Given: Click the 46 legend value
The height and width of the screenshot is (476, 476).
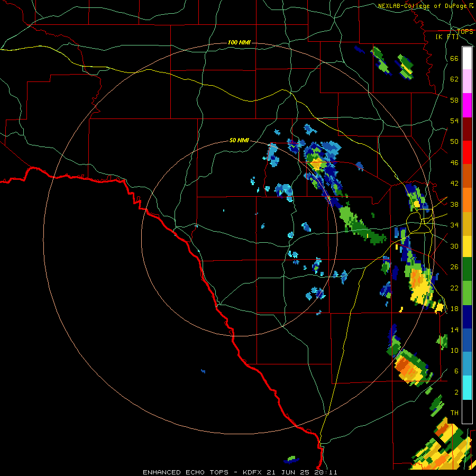Looking at the screenshot, I should point(454,163).
